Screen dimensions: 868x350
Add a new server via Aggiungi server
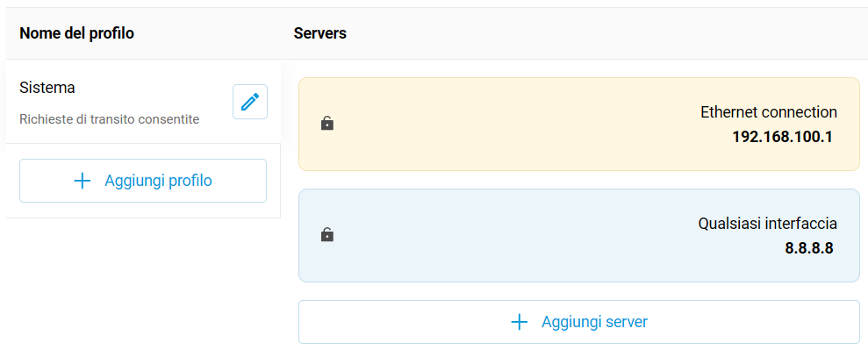579,322
